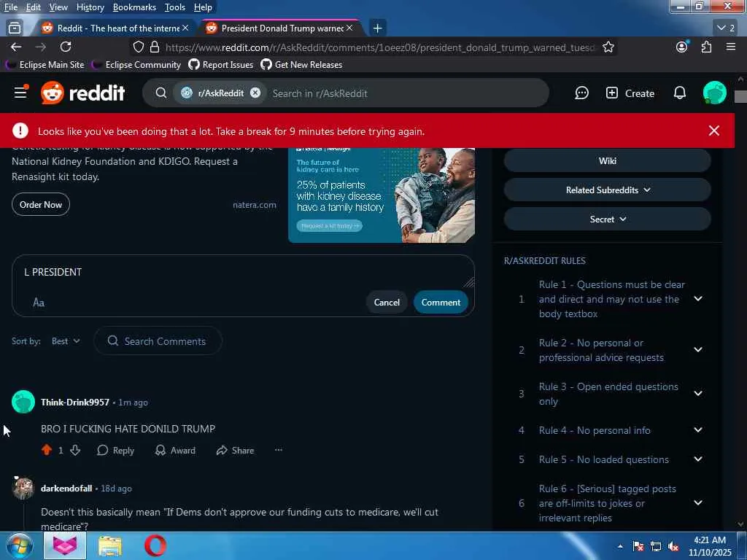The width and height of the screenshot is (747, 560).
Task: Toggle the Aa formatting options
Action: point(39,303)
